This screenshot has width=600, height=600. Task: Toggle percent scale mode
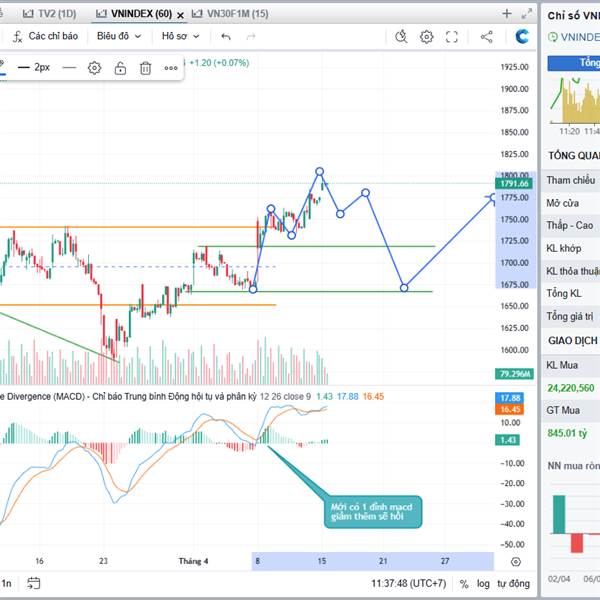click(464, 584)
